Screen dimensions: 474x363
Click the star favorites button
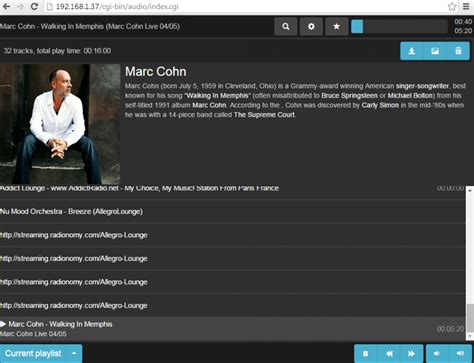(x=336, y=26)
